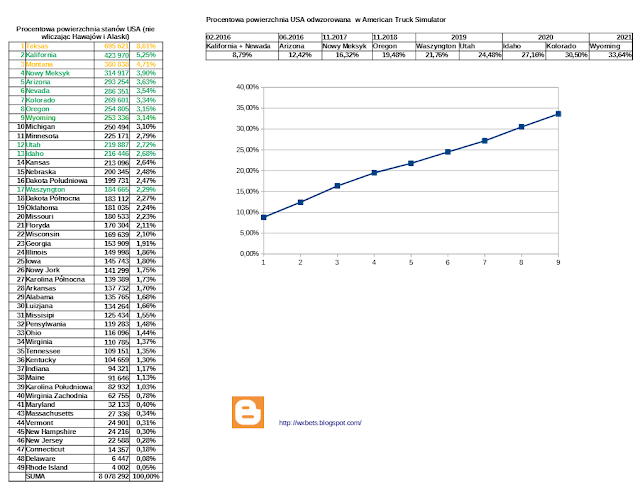Select the 16,32% cumulative percentage cell
Screen dimensions: 640x490
click(347, 55)
